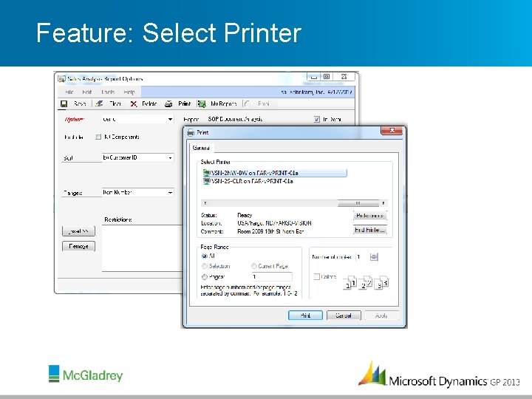Select the General tab in Print dialog
Viewport: 532px width, 399px height.
[x=201, y=148]
